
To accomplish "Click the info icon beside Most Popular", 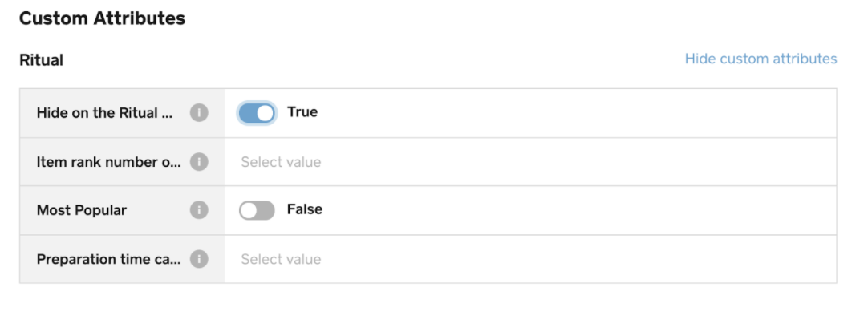I will tap(199, 210).
